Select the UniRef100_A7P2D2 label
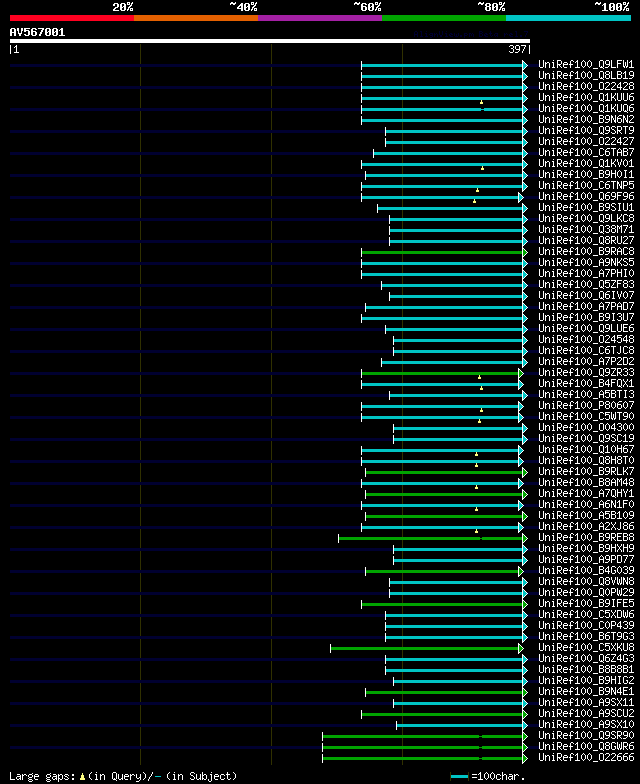Screen dimensions: 640x784 (586, 362)
